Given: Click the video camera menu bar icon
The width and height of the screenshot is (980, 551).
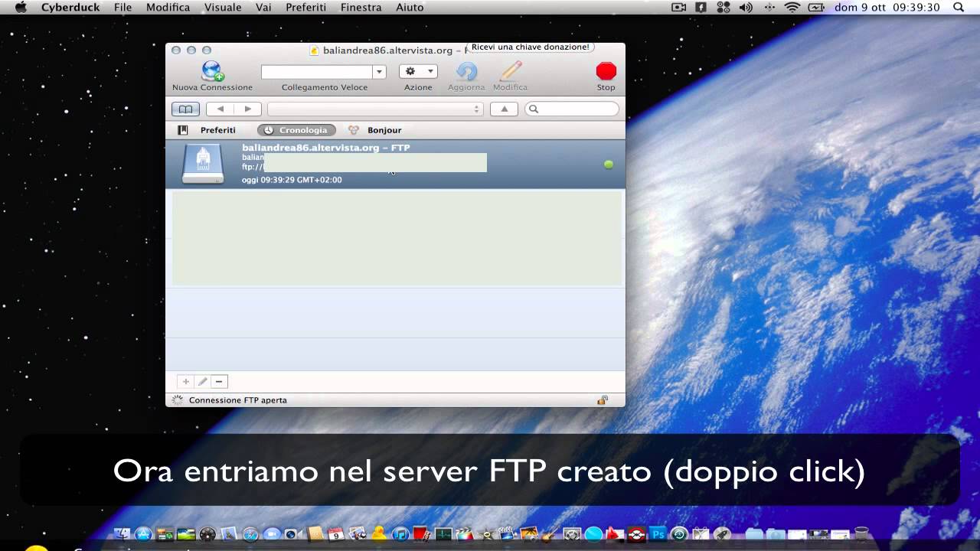Looking at the screenshot, I should click(x=678, y=7).
